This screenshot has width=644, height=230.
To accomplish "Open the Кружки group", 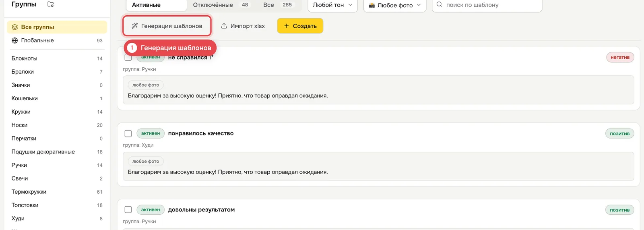I will tap(57, 112).
